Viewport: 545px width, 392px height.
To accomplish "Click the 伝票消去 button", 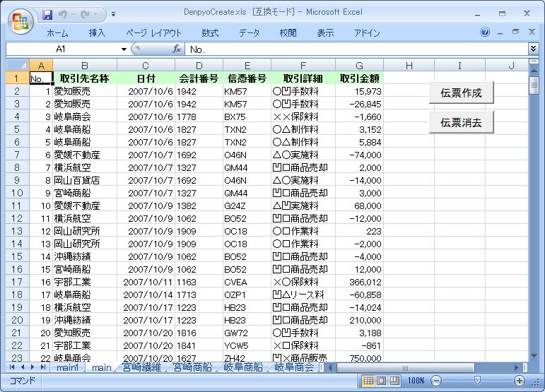I will [x=461, y=122].
